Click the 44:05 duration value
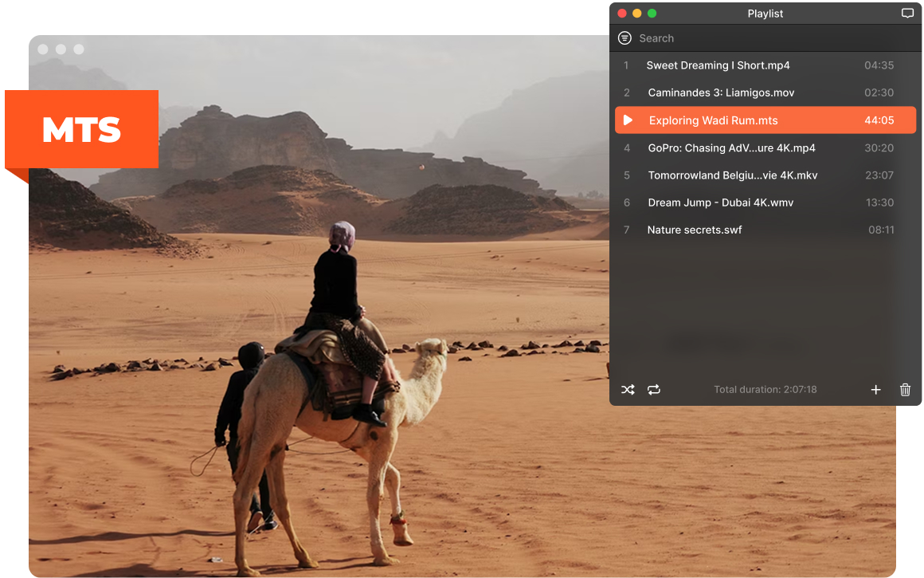Screen dimensions: 924x578 click(x=879, y=120)
